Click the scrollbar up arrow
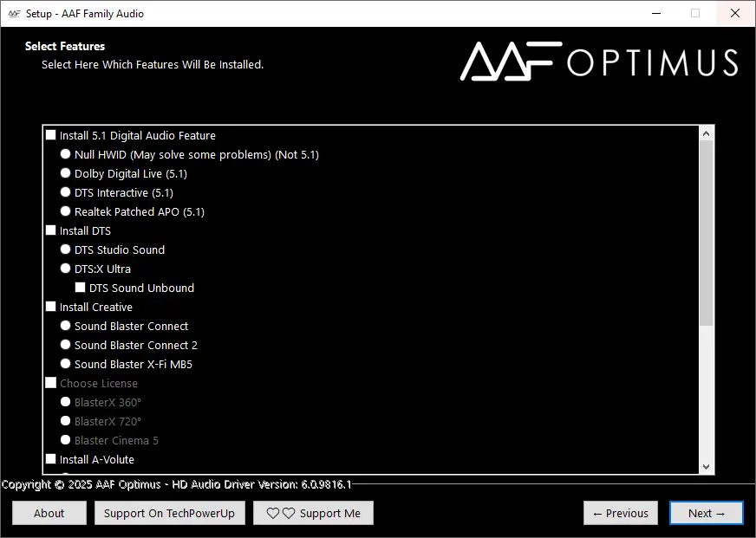 pos(706,132)
